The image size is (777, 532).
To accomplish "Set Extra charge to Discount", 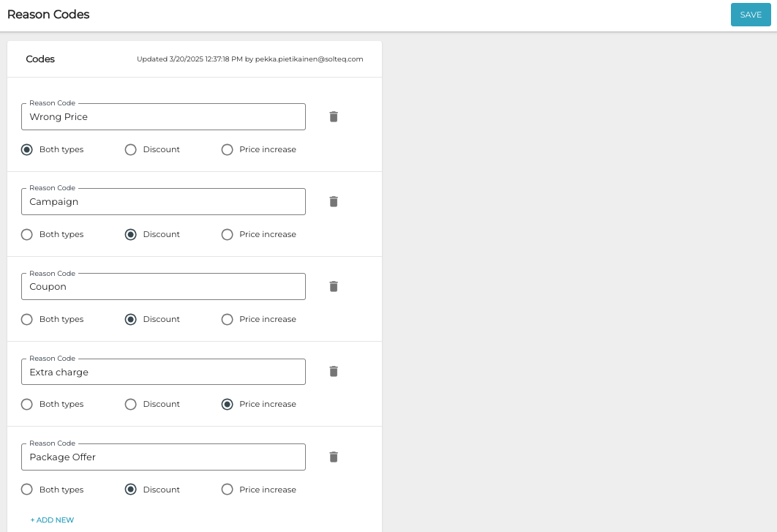I will 131,404.
